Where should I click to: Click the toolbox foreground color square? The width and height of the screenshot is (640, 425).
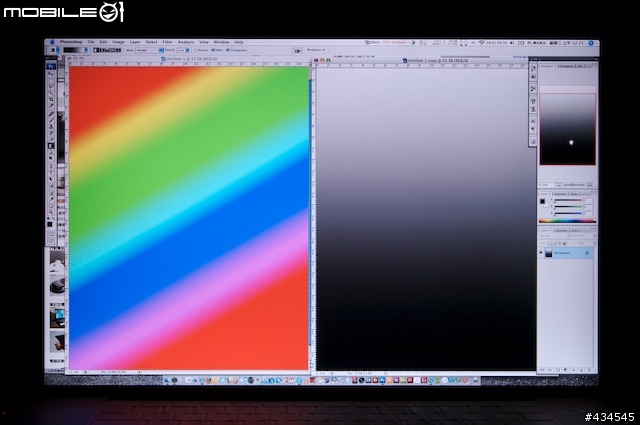pos(50,224)
